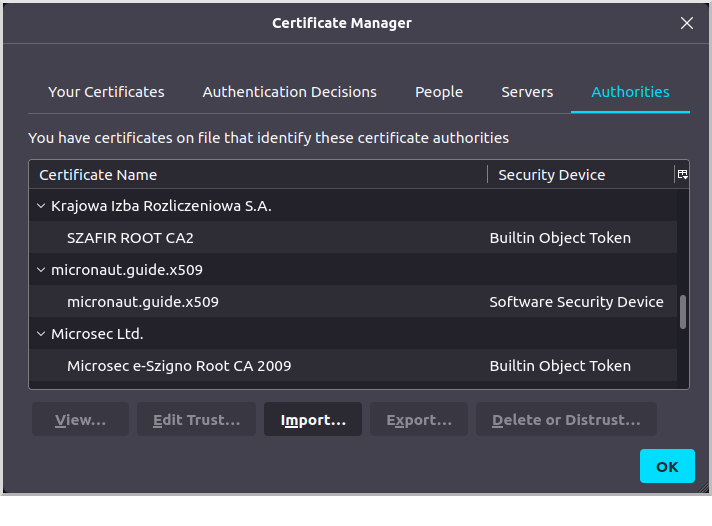Select SZAFIR ROOT CA2 certificate
Screen dimensions: 712x526
click(x=353, y=238)
